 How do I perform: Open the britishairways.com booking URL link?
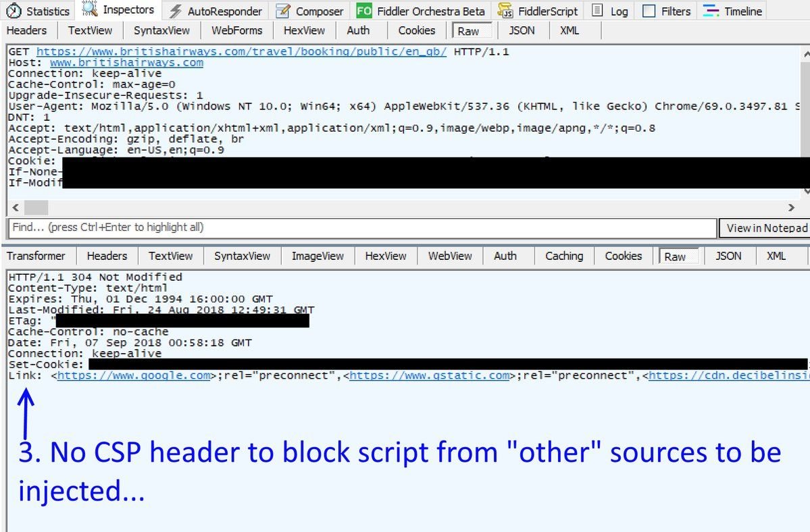coord(241,51)
